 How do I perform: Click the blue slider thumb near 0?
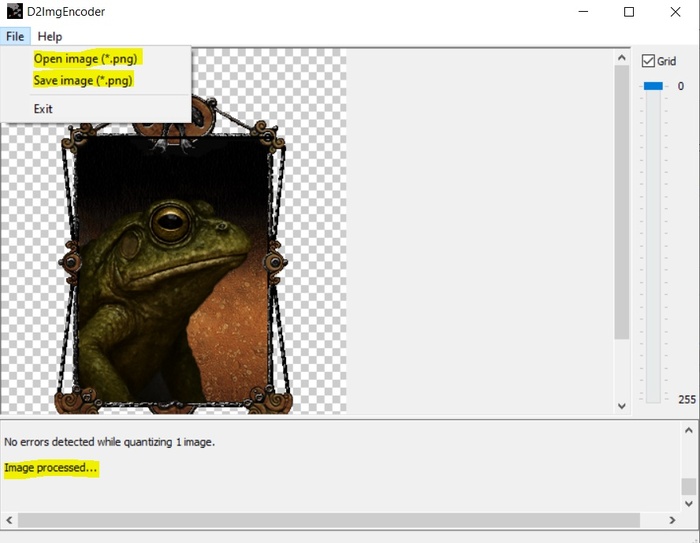pyautogui.click(x=653, y=87)
